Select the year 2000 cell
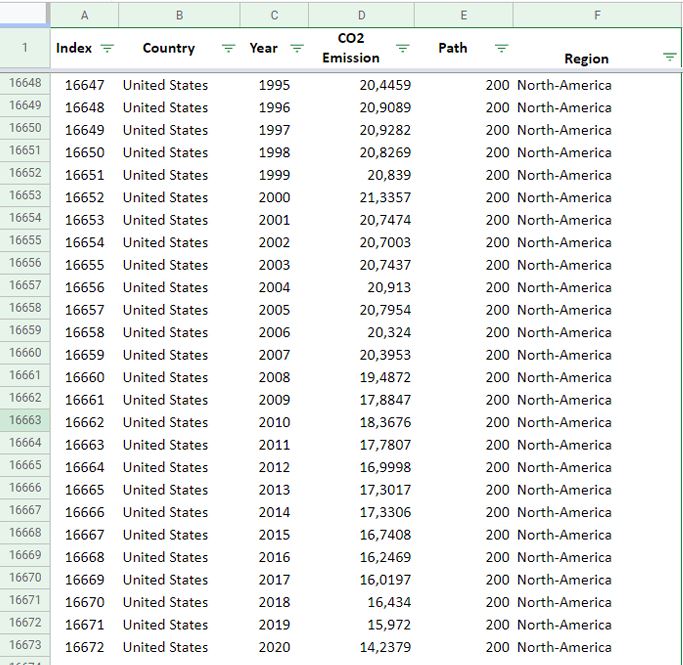The width and height of the screenshot is (683, 665). (x=274, y=197)
